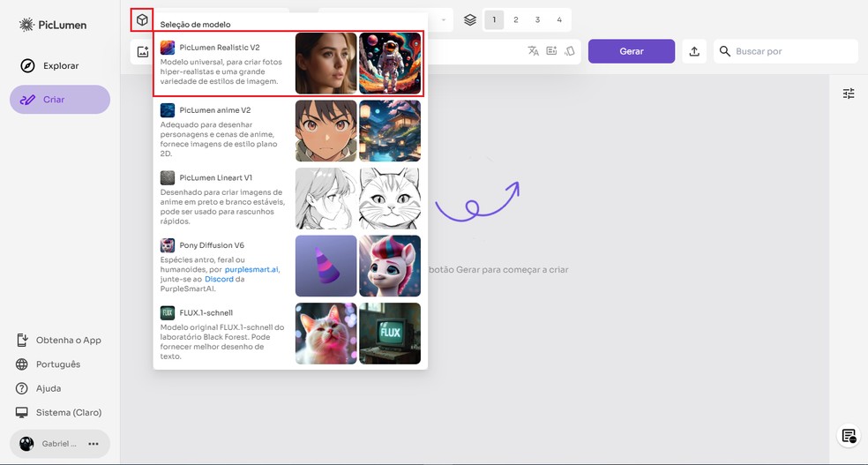
Task: Open the Discord link
Action: [x=220, y=279]
